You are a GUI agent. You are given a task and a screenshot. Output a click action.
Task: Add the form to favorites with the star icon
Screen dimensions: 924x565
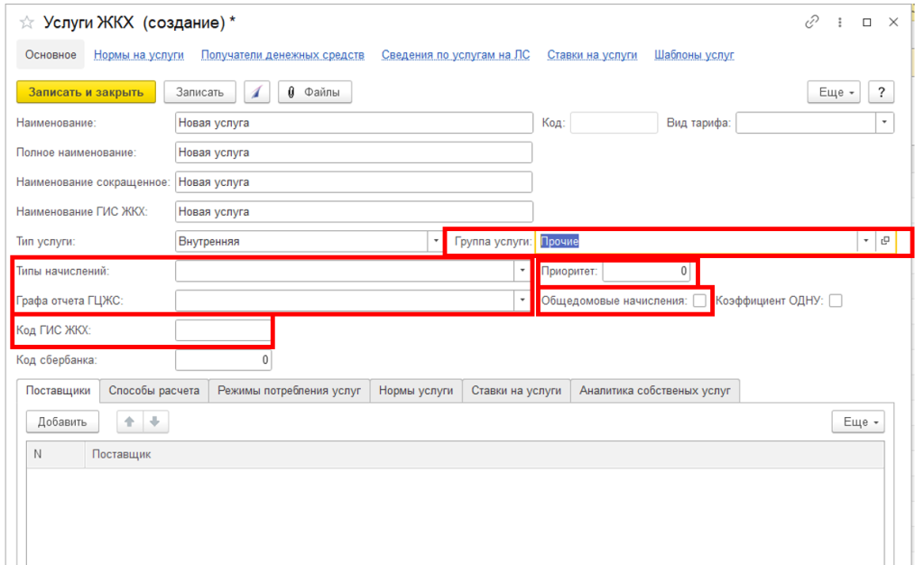(26, 22)
